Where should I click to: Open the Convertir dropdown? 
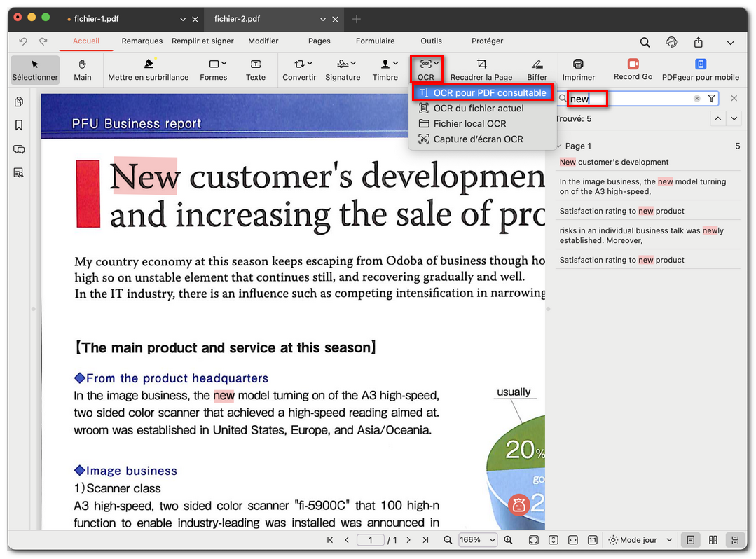(x=299, y=69)
